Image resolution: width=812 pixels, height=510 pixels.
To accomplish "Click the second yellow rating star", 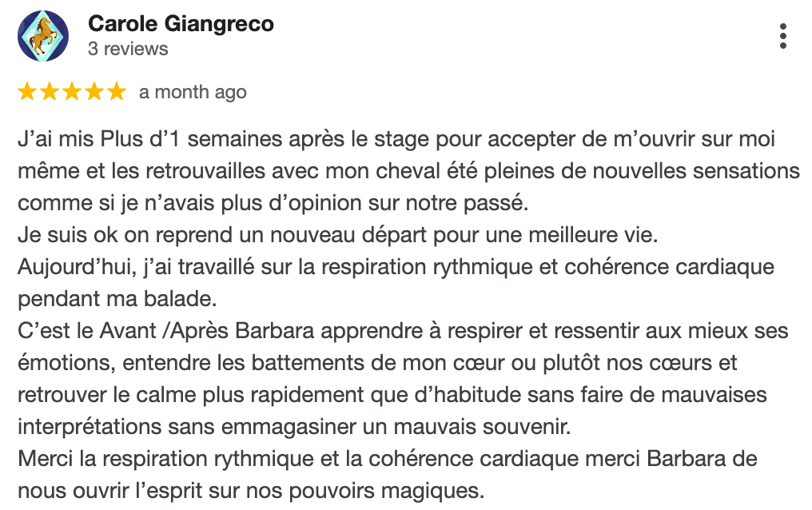I will 50,92.
